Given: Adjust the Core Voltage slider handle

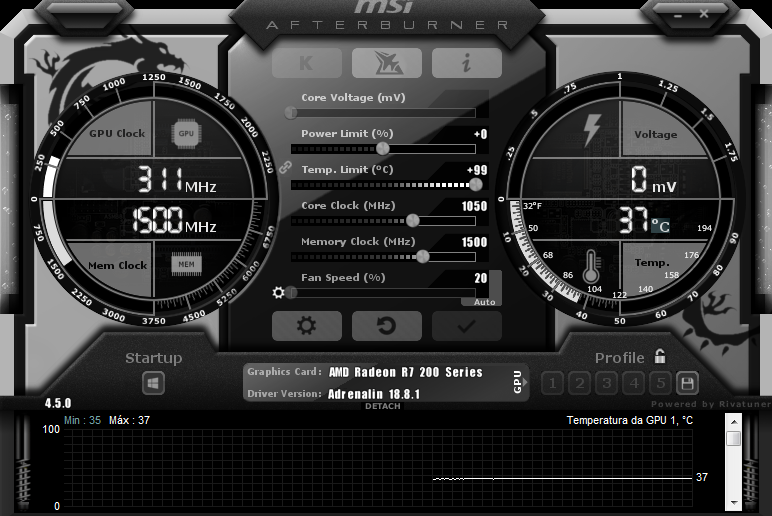Looking at the screenshot, I should click(291, 113).
